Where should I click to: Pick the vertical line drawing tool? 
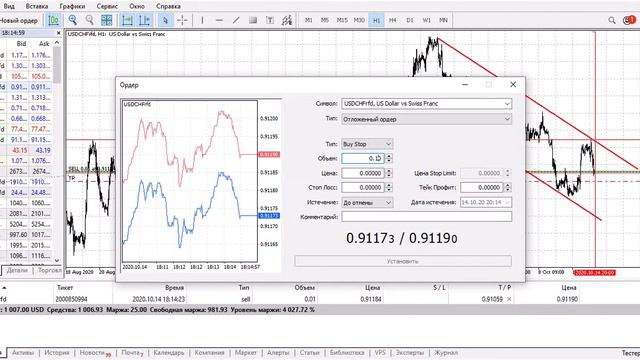click(x=202, y=20)
